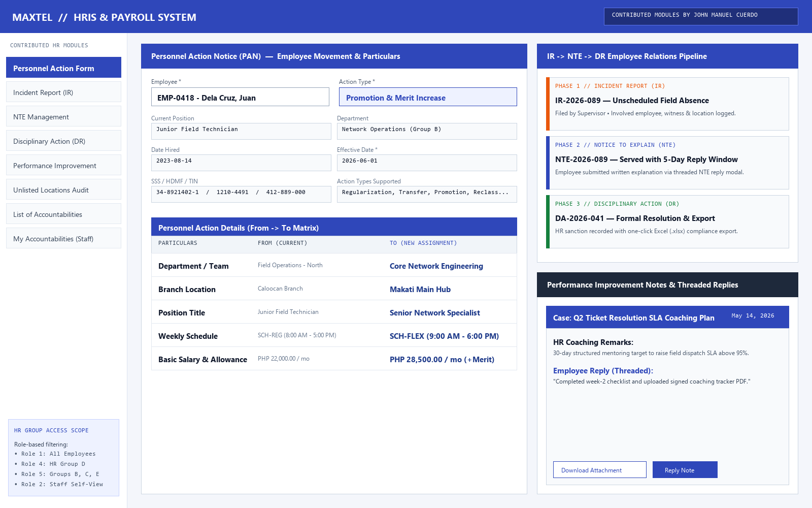
Task: Click the Current Position field
Action: click(241, 131)
